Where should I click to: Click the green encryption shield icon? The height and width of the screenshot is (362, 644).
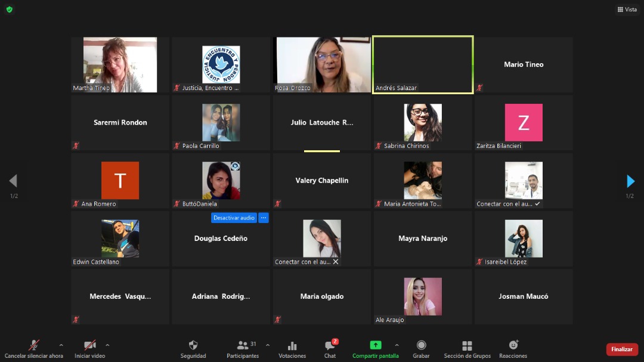coord(10,9)
